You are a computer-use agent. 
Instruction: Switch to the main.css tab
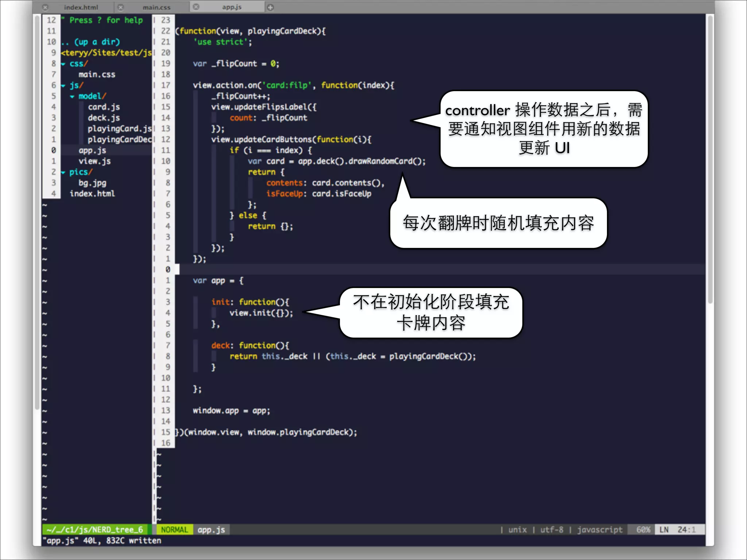[156, 7]
